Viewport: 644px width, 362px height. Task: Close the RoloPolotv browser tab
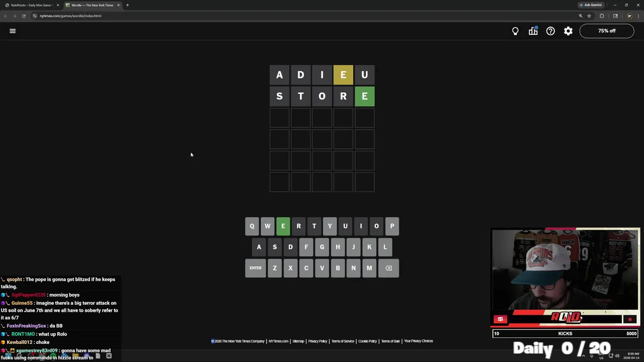(x=58, y=5)
